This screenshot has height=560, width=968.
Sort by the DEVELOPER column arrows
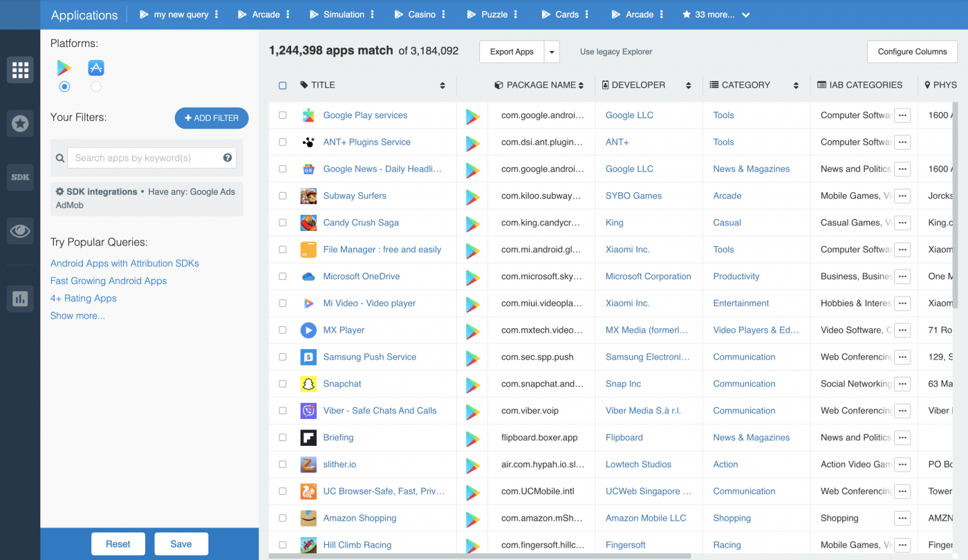tap(689, 86)
